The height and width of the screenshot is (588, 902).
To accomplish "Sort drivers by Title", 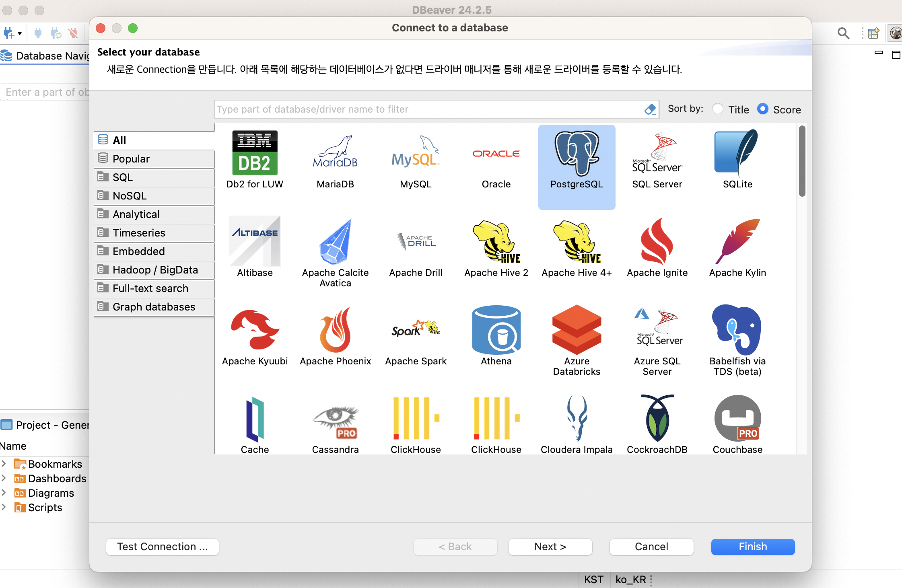I will (x=718, y=109).
